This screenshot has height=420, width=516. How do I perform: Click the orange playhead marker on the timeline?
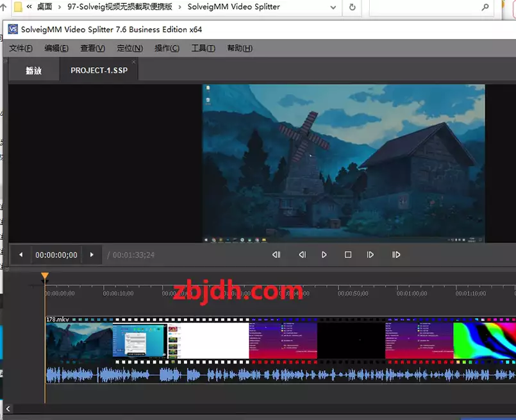[x=45, y=276]
